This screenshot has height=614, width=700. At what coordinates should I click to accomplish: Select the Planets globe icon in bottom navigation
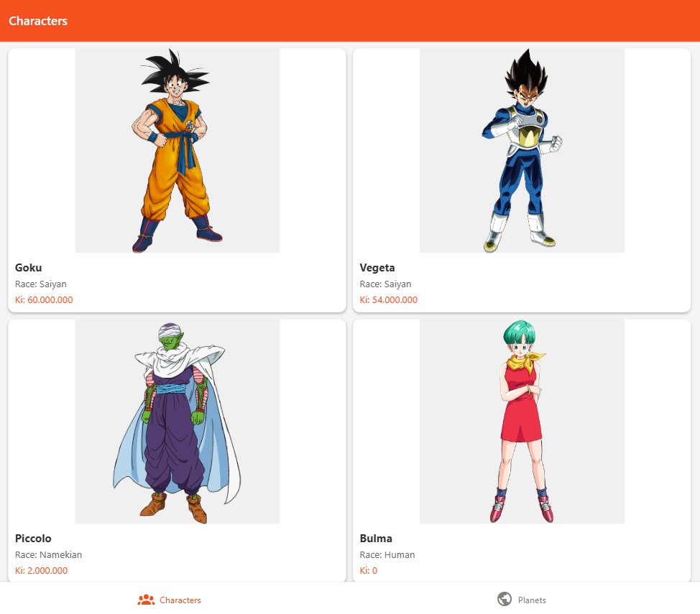click(x=504, y=599)
